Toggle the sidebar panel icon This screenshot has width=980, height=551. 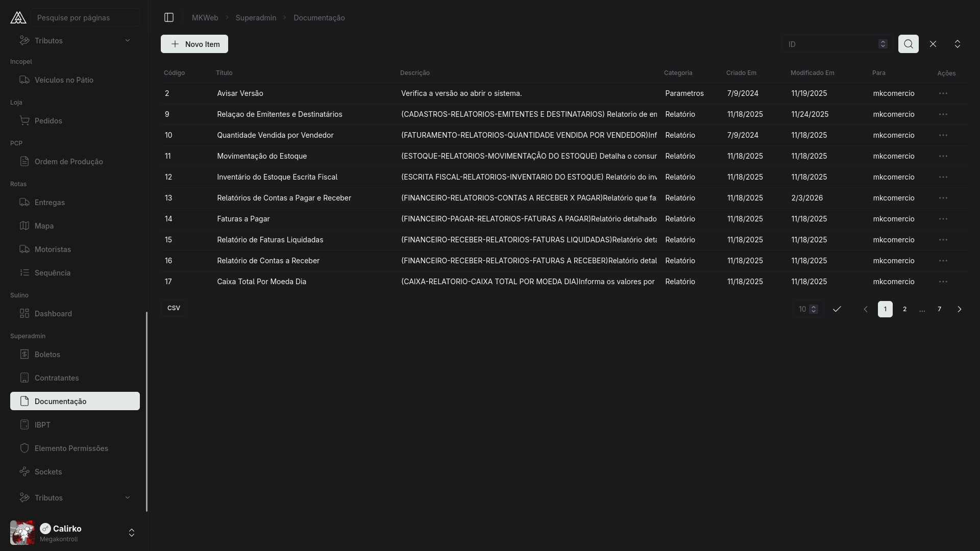click(x=169, y=17)
